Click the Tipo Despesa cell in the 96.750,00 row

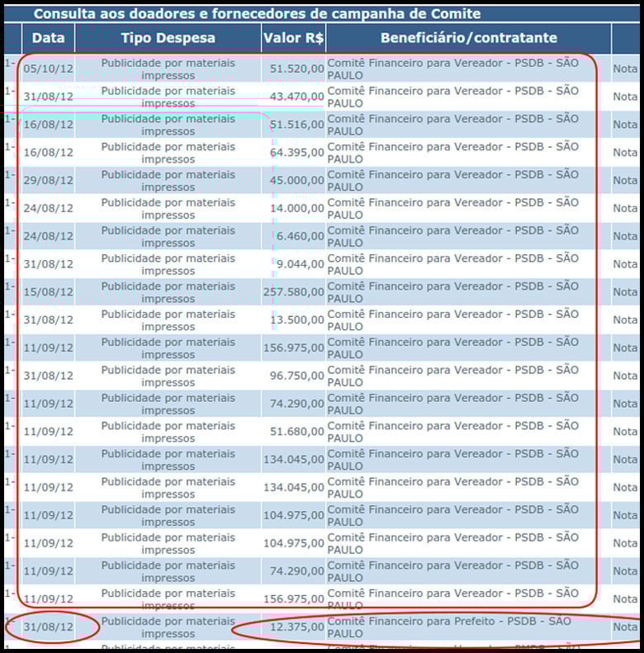168,376
